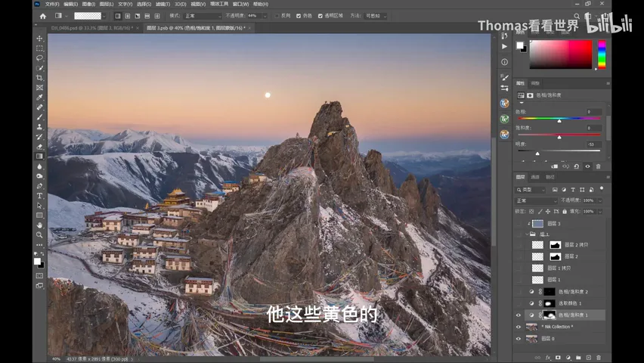The width and height of the screenshot is (644, 363).
Task: Hide the Nik Collection layer
Action: click(x=519, y=327)
